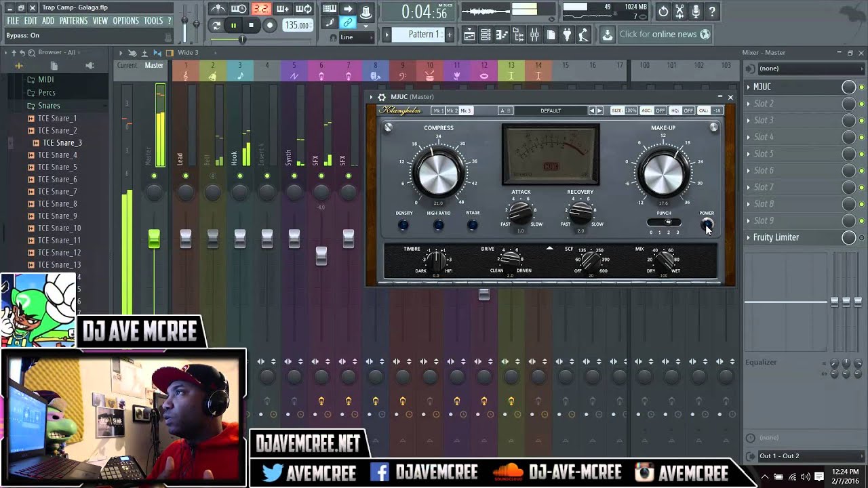The image size is (868, 488).
Task: Open MJUC plugin gear options icon
Action: [382, 97]
